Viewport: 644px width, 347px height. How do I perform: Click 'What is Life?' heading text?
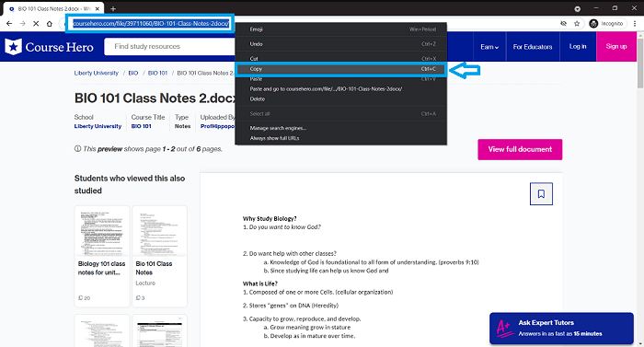point(260,283)
